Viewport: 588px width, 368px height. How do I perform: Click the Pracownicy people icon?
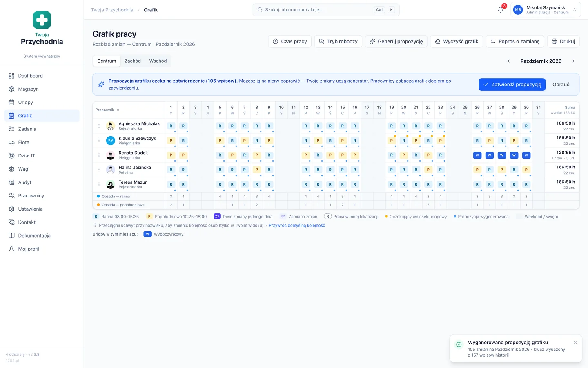click(11, 196)
